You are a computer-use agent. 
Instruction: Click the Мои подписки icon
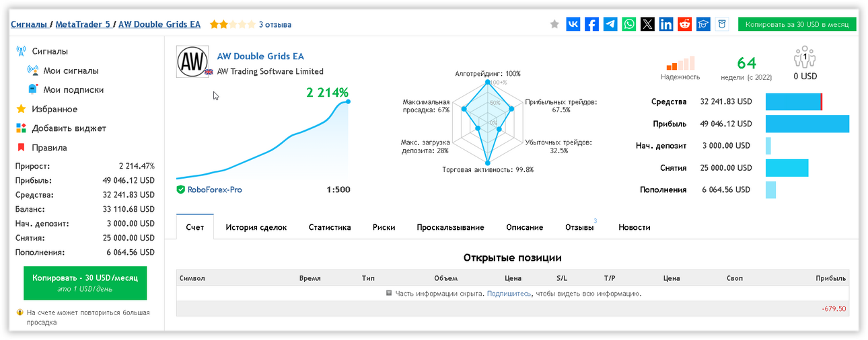point(33,89)
